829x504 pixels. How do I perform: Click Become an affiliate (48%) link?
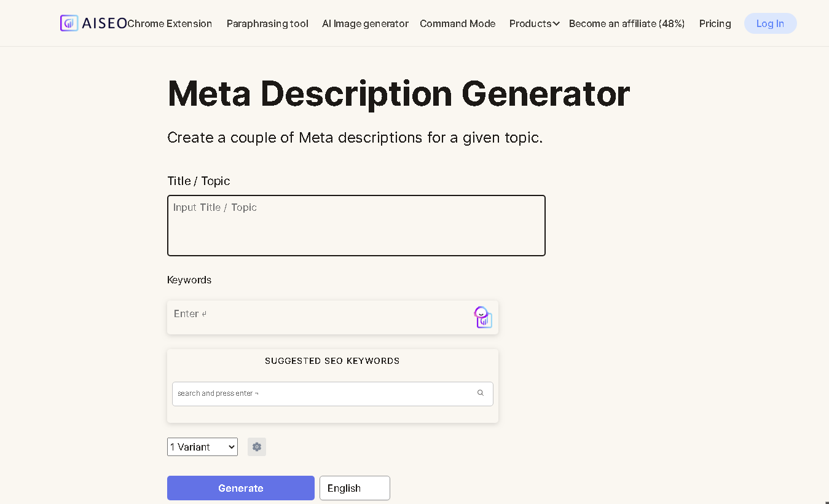tap(627, 23)
